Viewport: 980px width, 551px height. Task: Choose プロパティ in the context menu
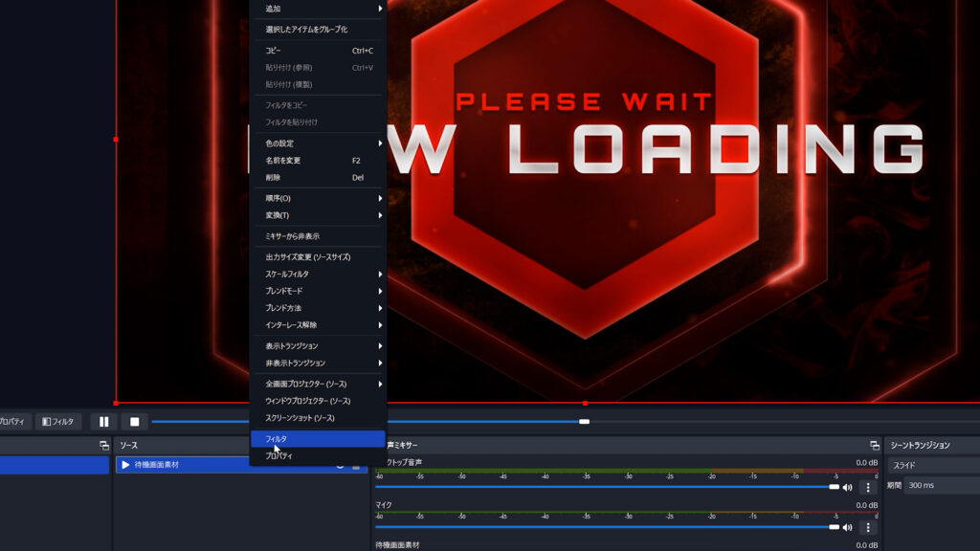318,456
